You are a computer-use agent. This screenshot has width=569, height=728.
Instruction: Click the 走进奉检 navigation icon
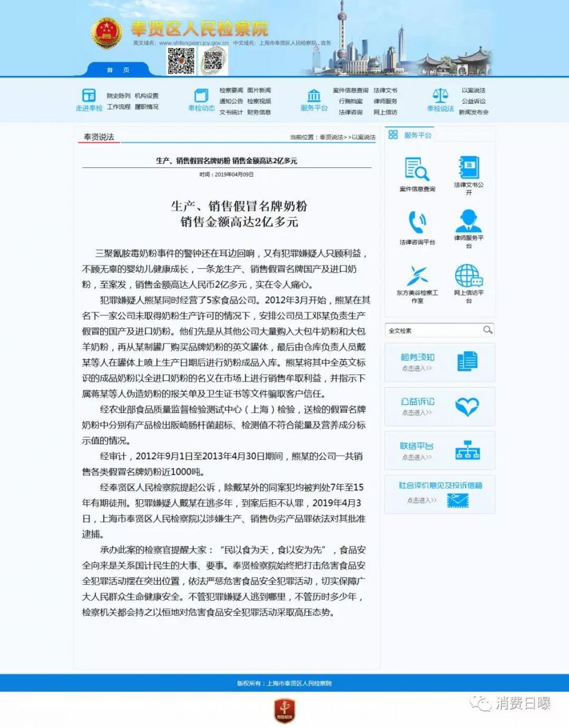[89, 96]
